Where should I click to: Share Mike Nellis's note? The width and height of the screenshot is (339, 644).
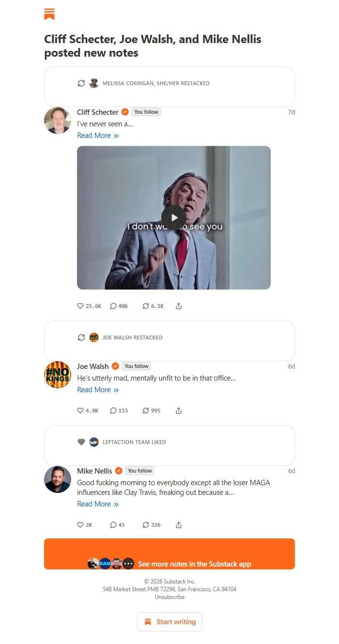(179, 525)
